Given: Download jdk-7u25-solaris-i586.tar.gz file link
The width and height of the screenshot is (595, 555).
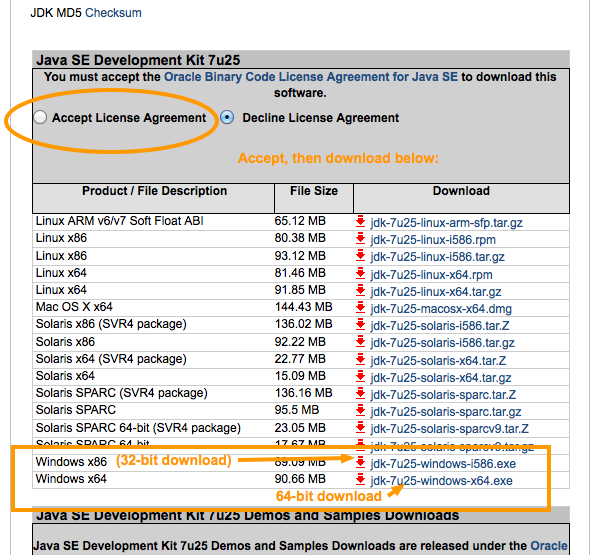Looking at the screenshot, I should click(442, 343).
